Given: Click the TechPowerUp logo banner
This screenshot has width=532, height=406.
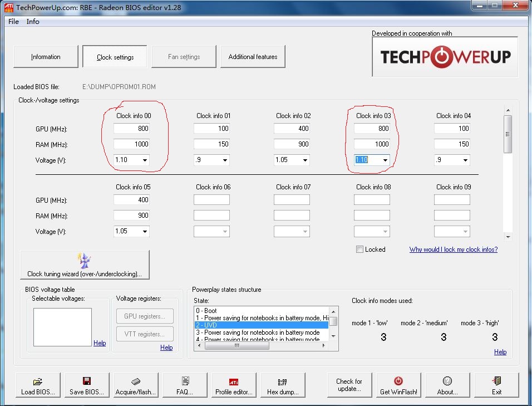Looking at the screenshot, I should click(445, 57).
